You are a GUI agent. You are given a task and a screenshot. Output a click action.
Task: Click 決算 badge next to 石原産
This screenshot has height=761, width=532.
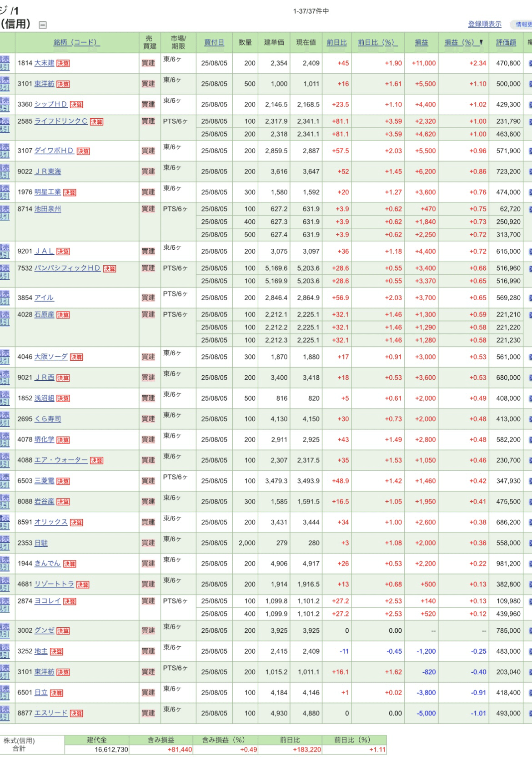click(x=63, y=315)
